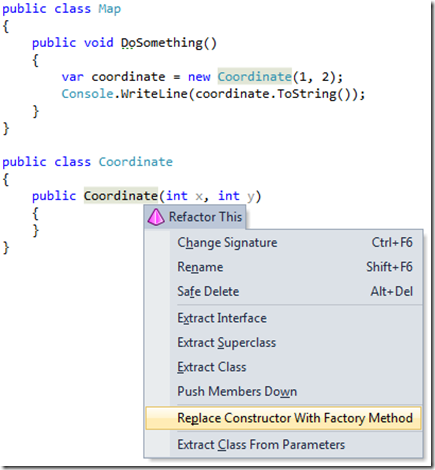Viewport: 435px width, 470px height.
Task: Click the highlighted Coordinate constructor name
Action: pos(121,196)
